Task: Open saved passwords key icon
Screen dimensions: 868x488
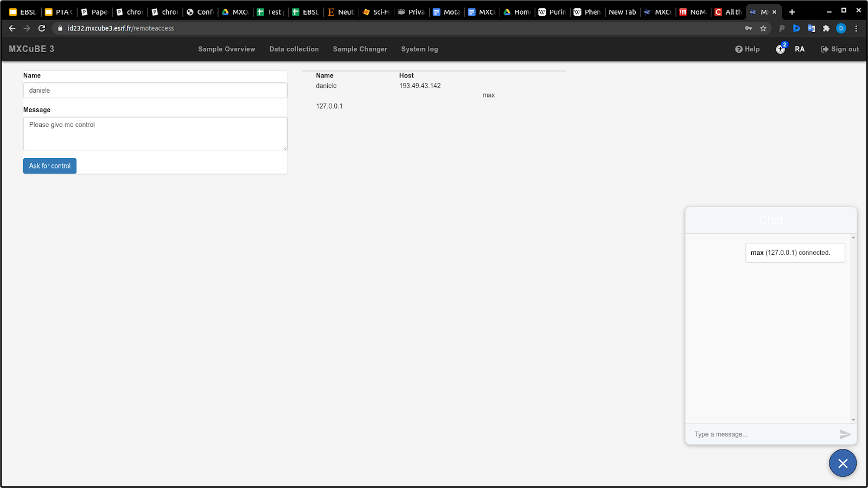Action: 749,28
